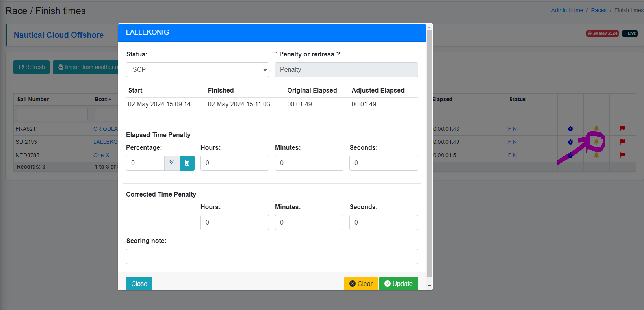Click the Corrected Time Penalty Hours field
The height and width of the screenshot is (310, 644).
pyautogui.click(x=235, y=223)
